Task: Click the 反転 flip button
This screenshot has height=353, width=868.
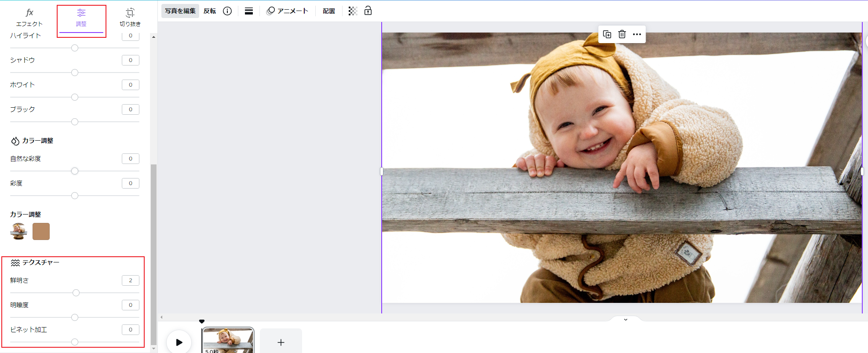Action: 210,11
